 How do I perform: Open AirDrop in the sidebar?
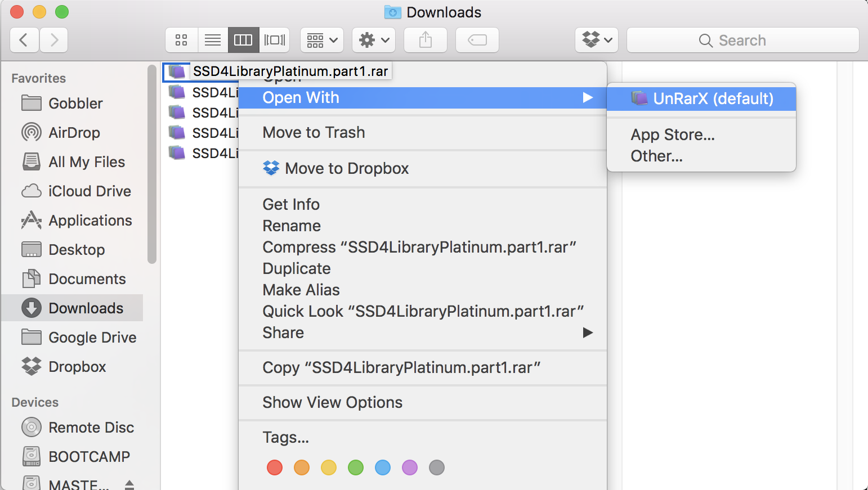74,133
